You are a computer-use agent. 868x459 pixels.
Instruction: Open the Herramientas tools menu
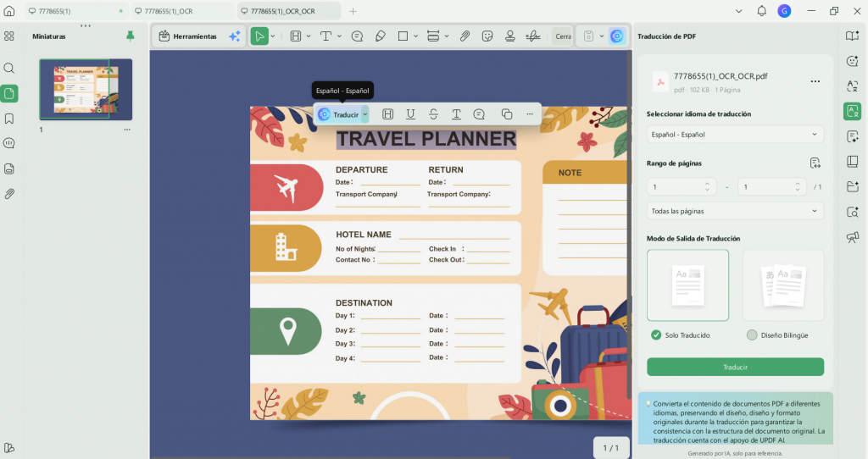point(187,36)
